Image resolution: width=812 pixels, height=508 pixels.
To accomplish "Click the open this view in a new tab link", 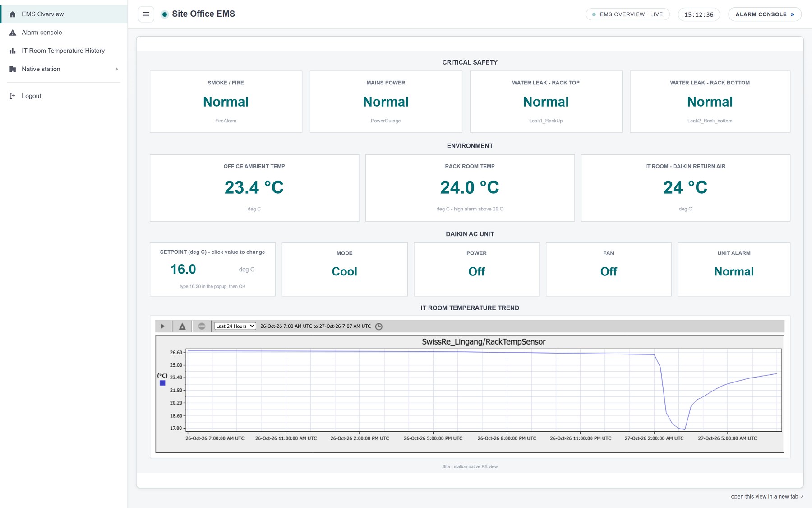I will coord(767,496).
